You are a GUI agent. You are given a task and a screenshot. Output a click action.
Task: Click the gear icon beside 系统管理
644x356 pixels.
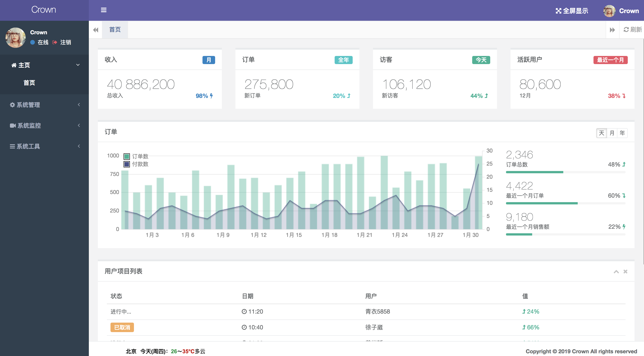point(12,105)
